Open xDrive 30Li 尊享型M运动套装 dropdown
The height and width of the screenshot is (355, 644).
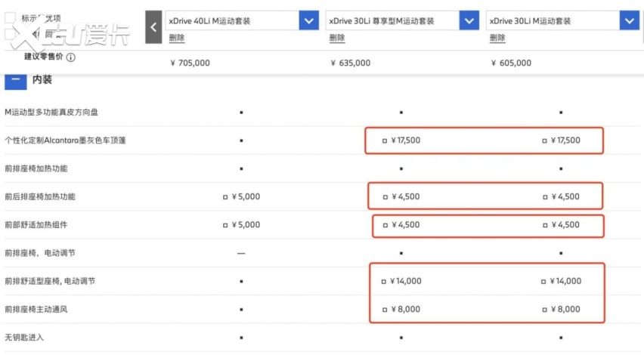pyautogui.click(x=469, y=20)
